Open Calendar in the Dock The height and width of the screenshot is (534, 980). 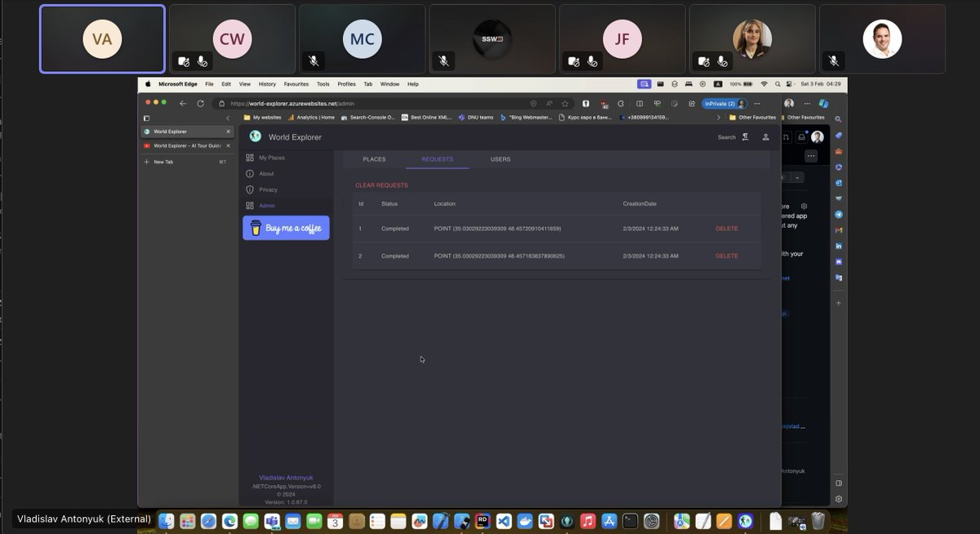336,521
